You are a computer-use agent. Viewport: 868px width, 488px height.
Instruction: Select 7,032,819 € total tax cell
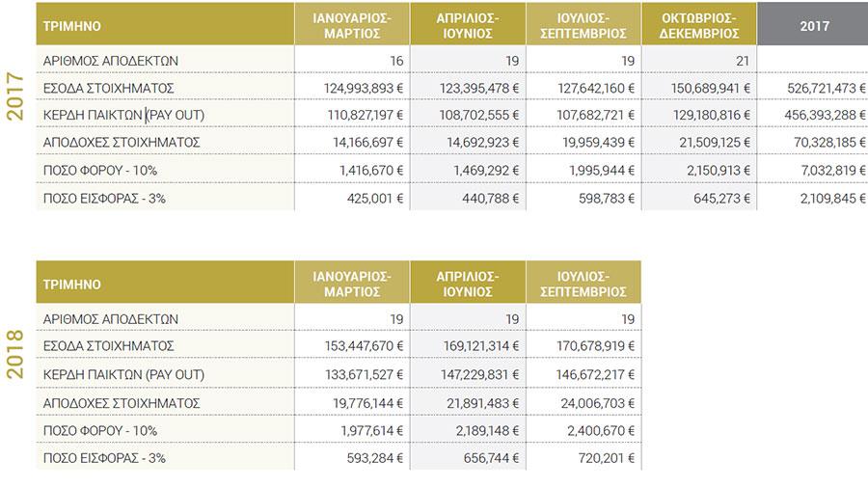pyautogui.click(x=812, y=170)
